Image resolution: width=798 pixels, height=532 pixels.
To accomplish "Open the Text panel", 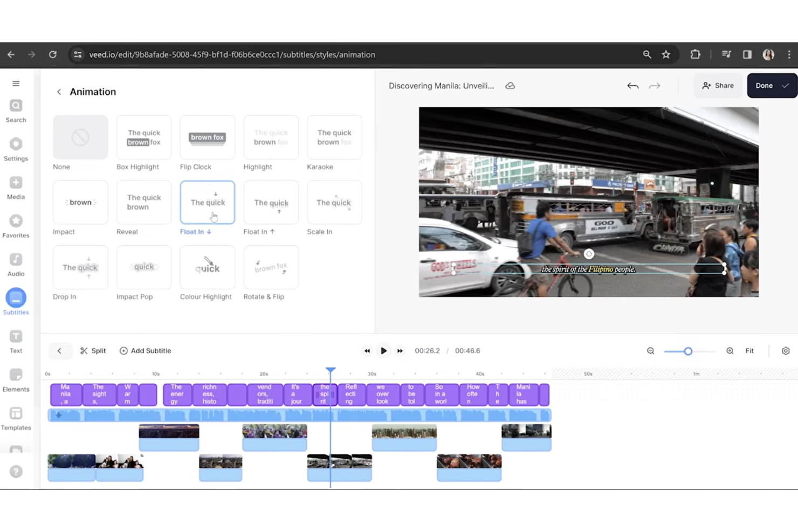I will coord(16,342).
